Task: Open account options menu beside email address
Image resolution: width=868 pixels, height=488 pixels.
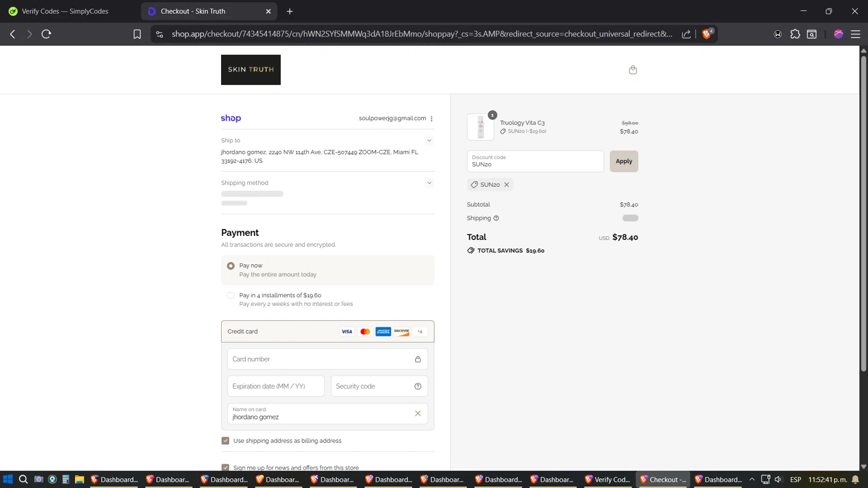Action: 432,119
